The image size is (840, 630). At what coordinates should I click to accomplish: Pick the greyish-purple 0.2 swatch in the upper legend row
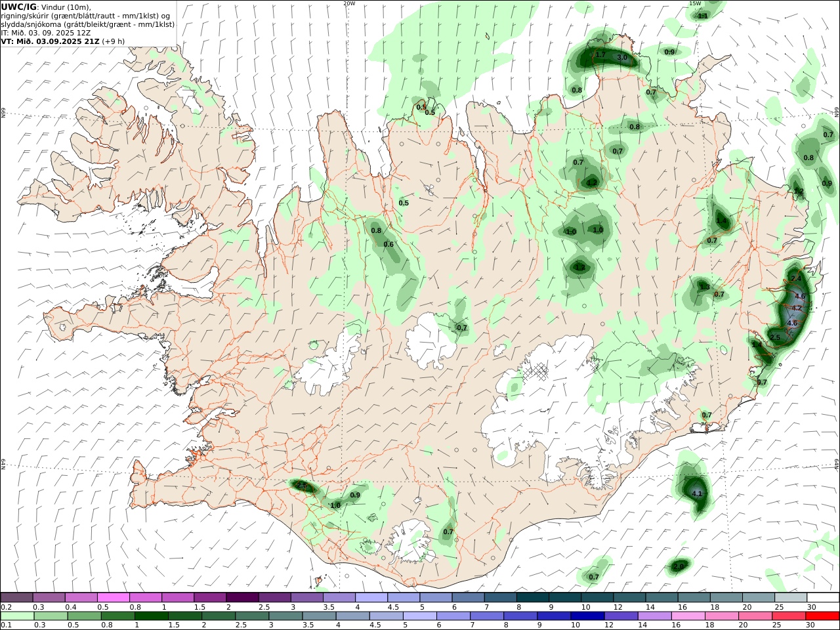[16, 597]
